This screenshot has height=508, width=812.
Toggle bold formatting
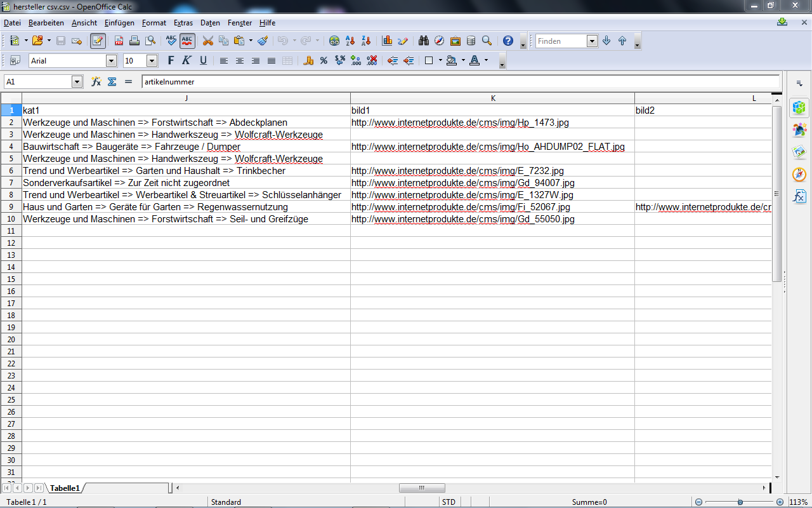(x=171, y=60)
